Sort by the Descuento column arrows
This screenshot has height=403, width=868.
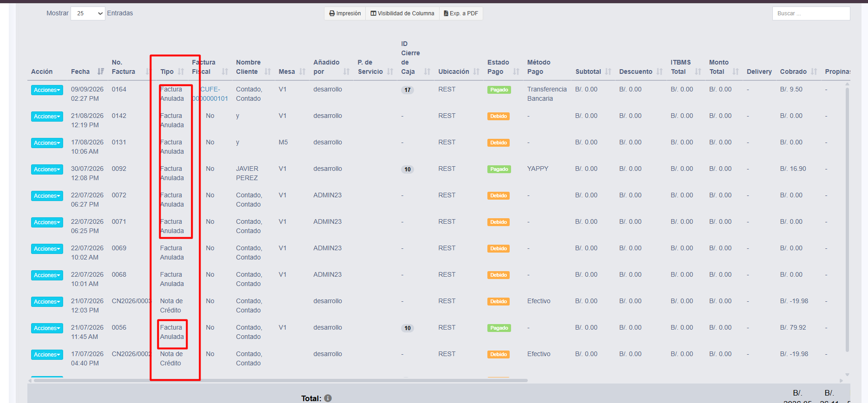(x=660, y=71)
